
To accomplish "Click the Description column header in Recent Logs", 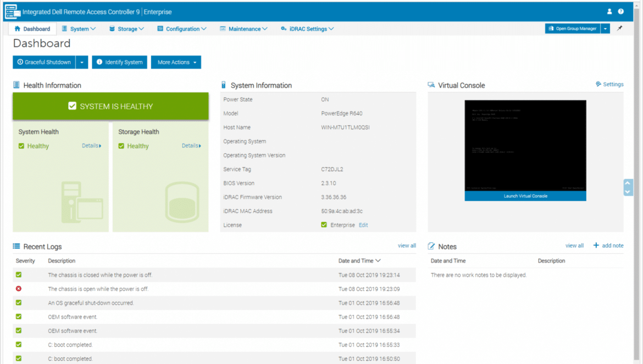I will (62, 261).
